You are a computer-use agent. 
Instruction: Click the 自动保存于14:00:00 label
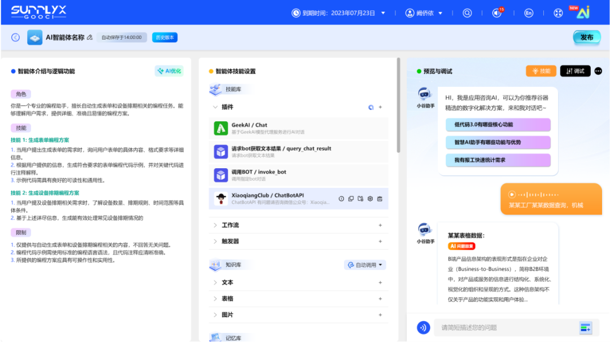121,37
